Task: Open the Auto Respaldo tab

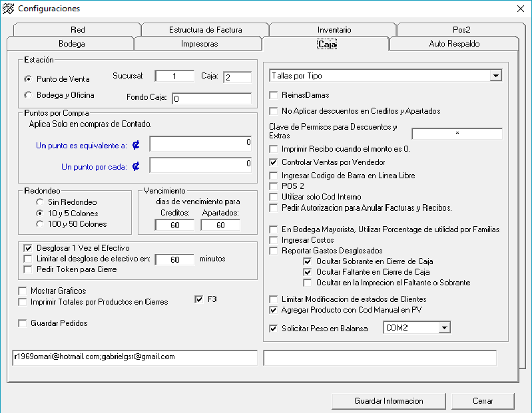Action: click(453, 44)
